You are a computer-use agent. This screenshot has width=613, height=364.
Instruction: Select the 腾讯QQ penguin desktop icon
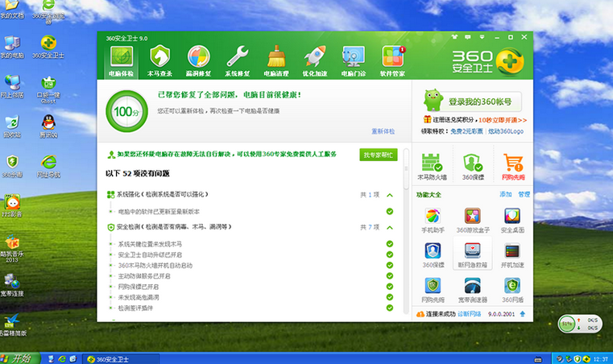[x=48, y=126]
